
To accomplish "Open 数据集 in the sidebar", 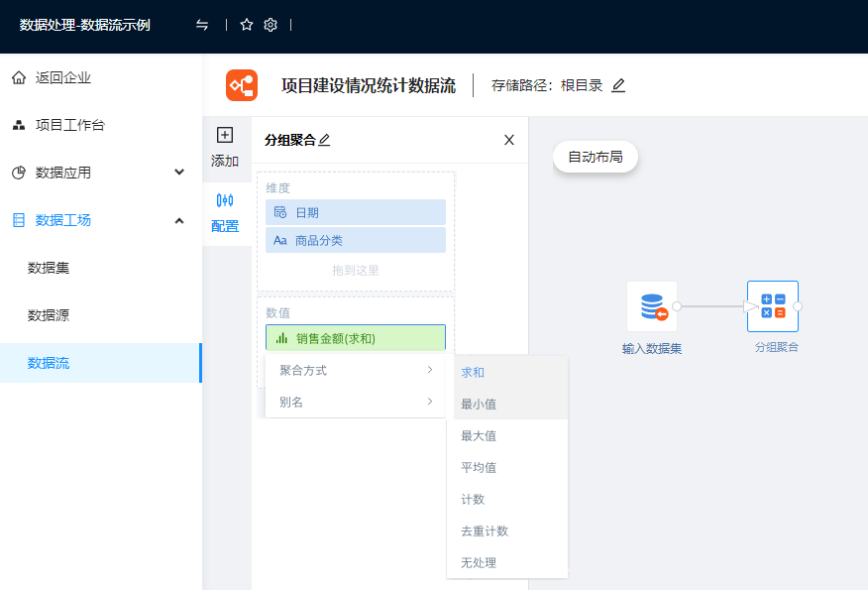I will tap(49, 268).
